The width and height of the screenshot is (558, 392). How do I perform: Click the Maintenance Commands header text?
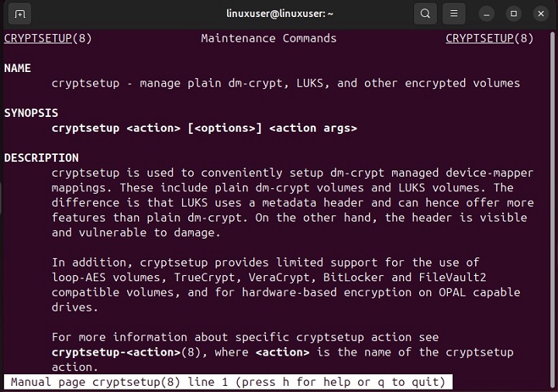pos(269,38)
